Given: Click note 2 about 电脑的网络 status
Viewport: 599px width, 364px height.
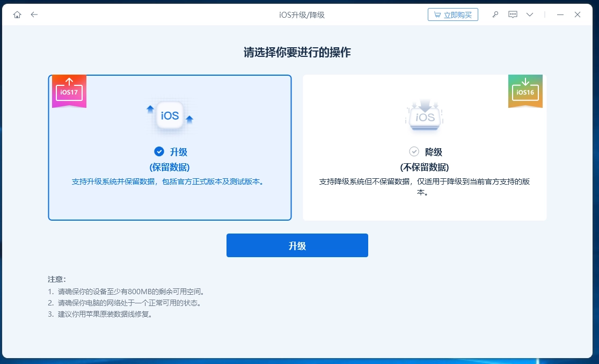Looking at the screenshot, I should click(125, 303).
